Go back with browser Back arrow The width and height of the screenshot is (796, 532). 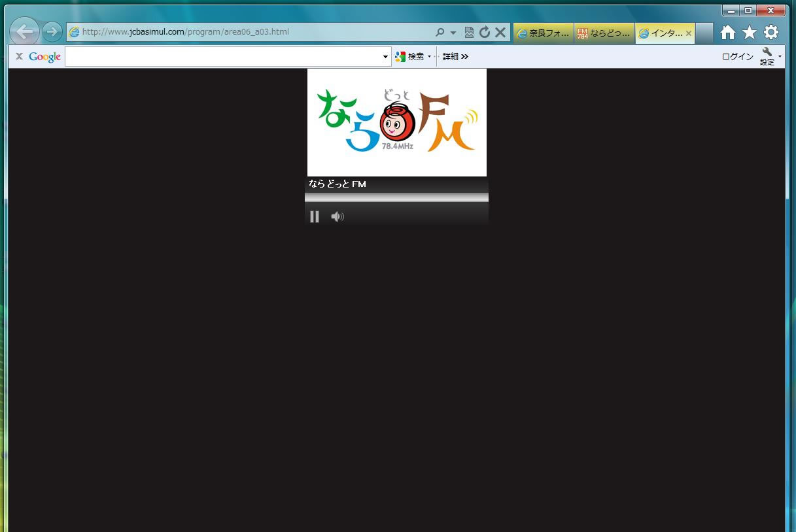coord(25,31)
